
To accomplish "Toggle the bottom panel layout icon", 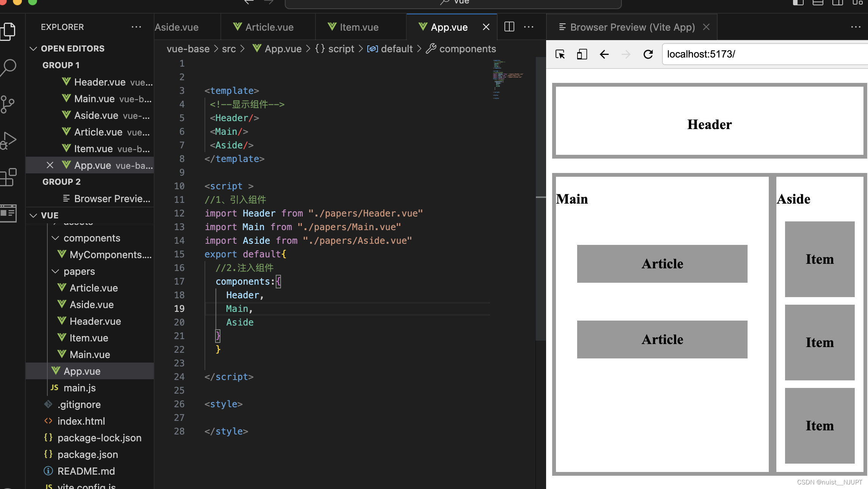I will coord(818,2).
